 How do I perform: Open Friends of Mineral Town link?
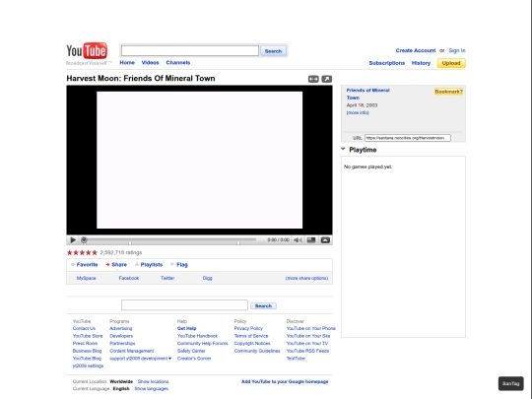(x=367, y=94)
